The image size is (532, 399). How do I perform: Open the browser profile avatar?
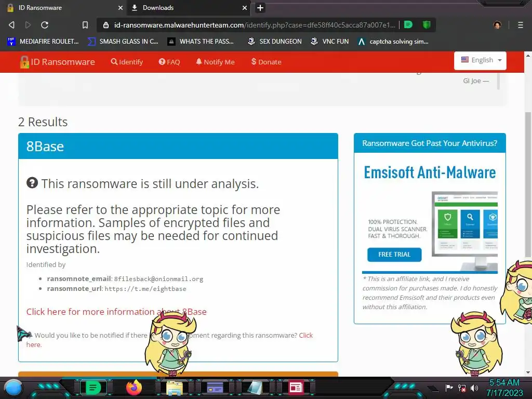coord(497,25)
